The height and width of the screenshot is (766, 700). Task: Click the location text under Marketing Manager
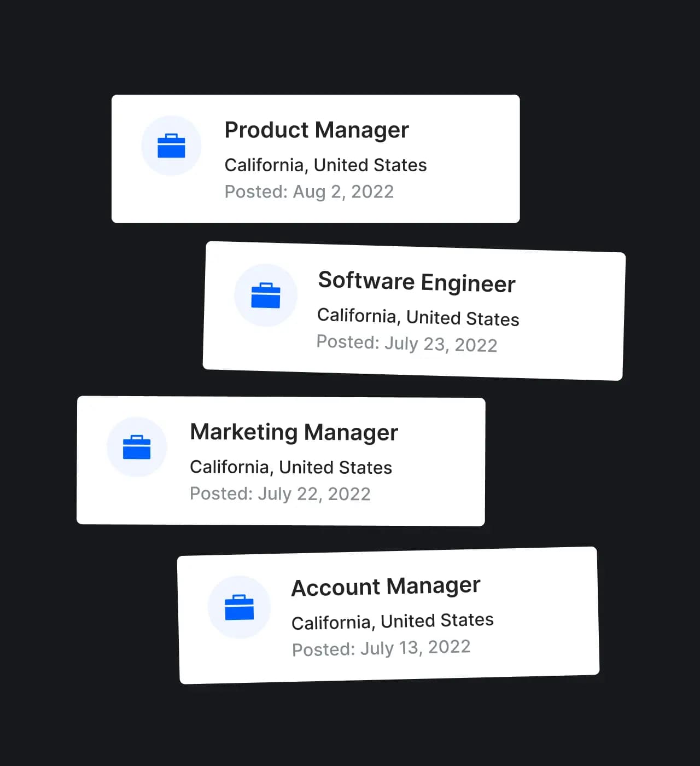click(291, 467)
